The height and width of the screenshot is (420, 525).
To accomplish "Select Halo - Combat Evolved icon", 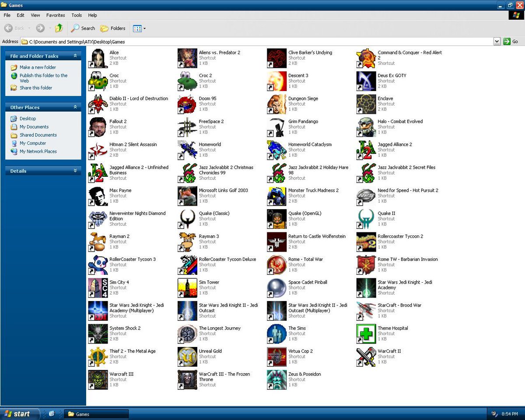I will point(366,127).
